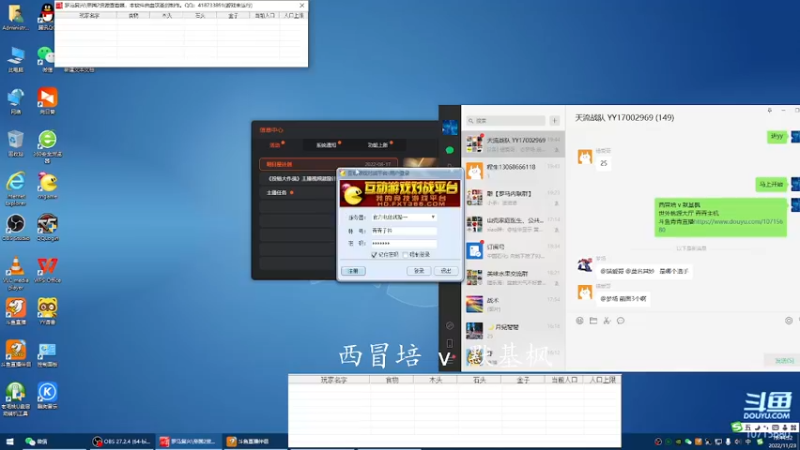Viewport: 800px width, 450px height.
Task: Click the food column header in top-left table
Action: (x=133, y=15)
